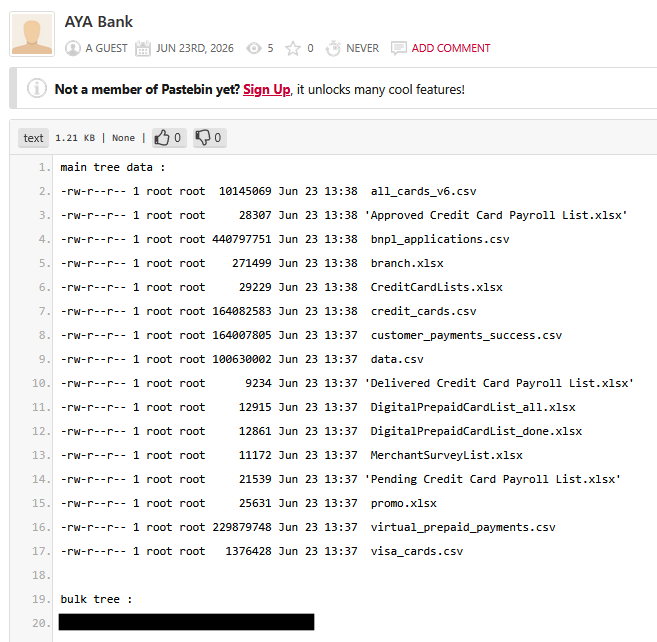Select the promo.xlsx line

[248, 503]
